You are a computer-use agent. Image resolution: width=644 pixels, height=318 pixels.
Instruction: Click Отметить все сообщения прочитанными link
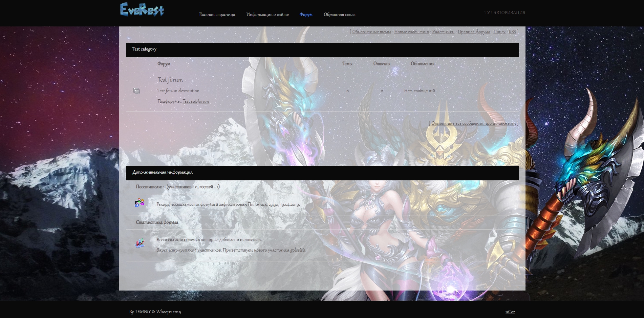point(474,123)
